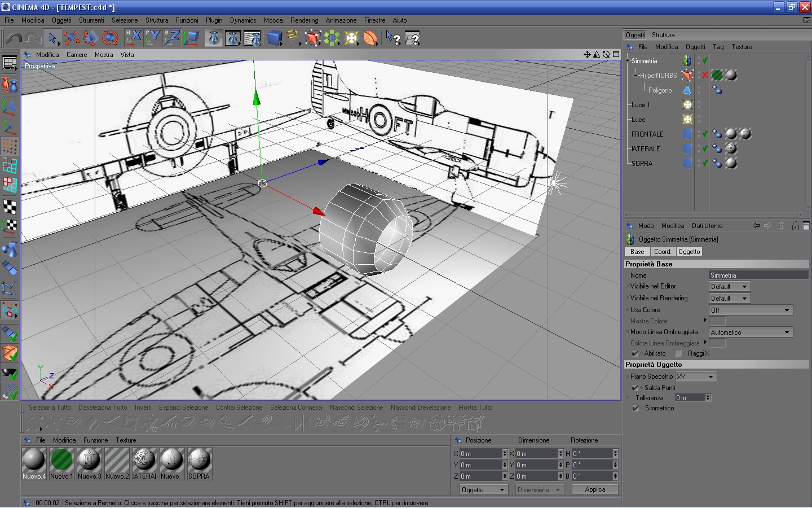Click the Inverti selection command
The width and height of the screenshot is (812, 508).
(143, 408)
